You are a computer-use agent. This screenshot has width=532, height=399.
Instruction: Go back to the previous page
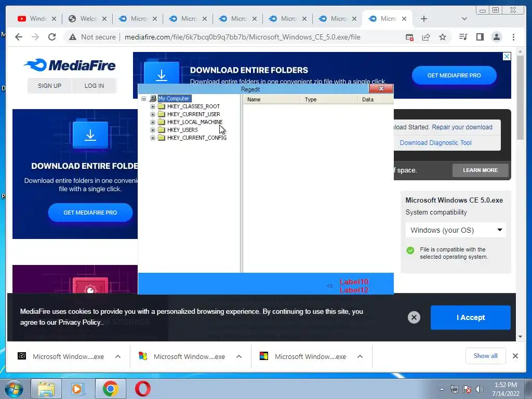coord(19,37)
